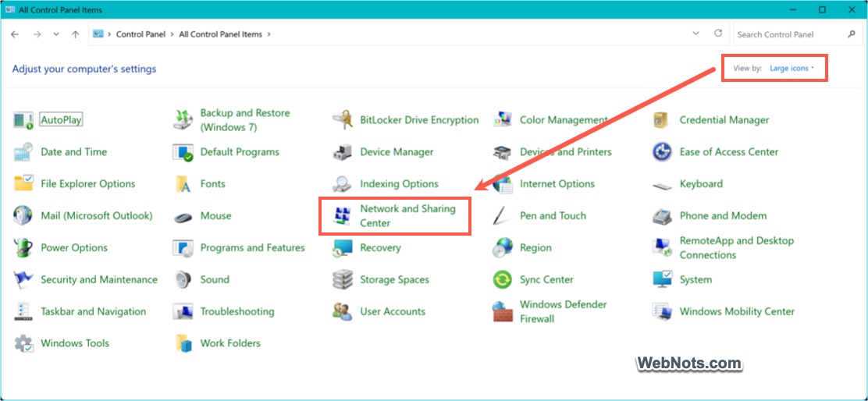Open the Security and Maintenance flag icon
The image size is (868, 401).
pos(23,279)
